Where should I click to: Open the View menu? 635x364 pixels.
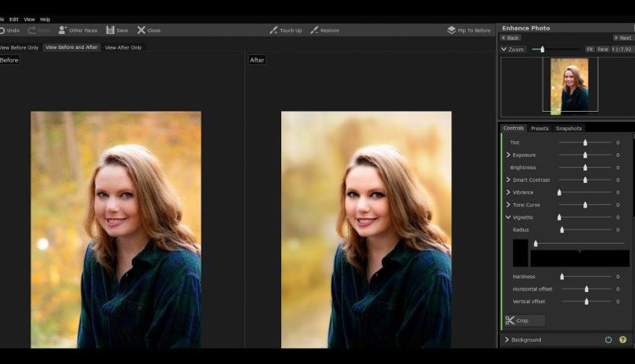[x=29, y=19]
